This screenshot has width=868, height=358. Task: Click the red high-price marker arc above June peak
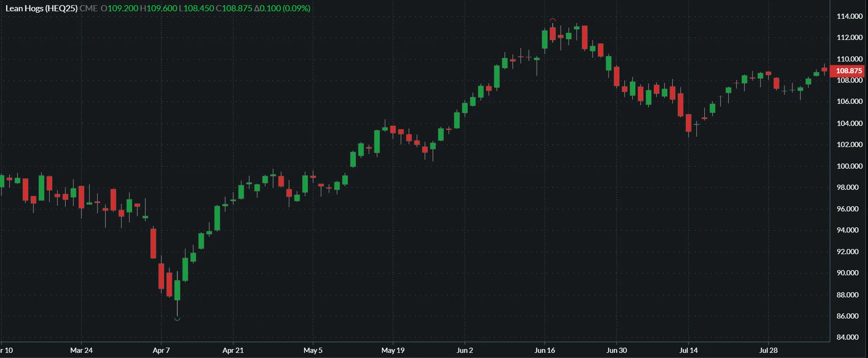click(553, 20)
